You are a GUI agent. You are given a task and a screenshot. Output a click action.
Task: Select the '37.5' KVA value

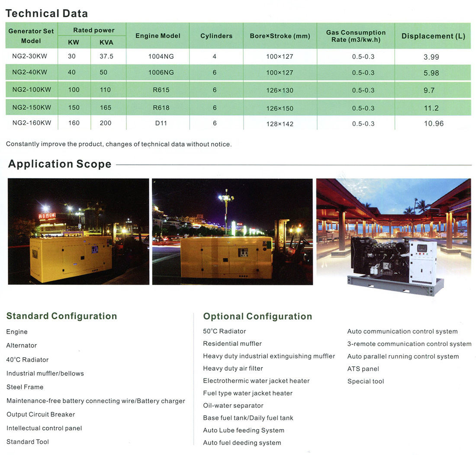[x=106, y=56]
